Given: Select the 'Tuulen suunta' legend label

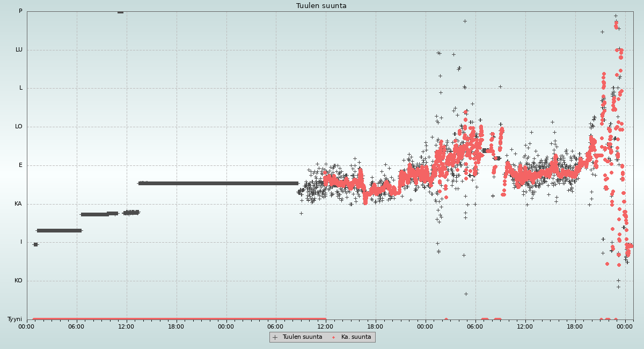Looking at the screenshot, I should (x=302, y=337).
